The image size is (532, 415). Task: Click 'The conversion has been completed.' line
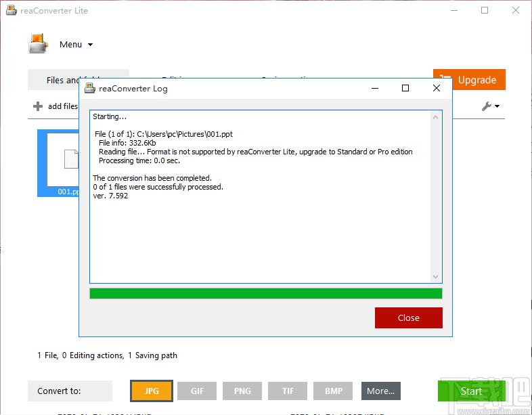click(152, 178)
